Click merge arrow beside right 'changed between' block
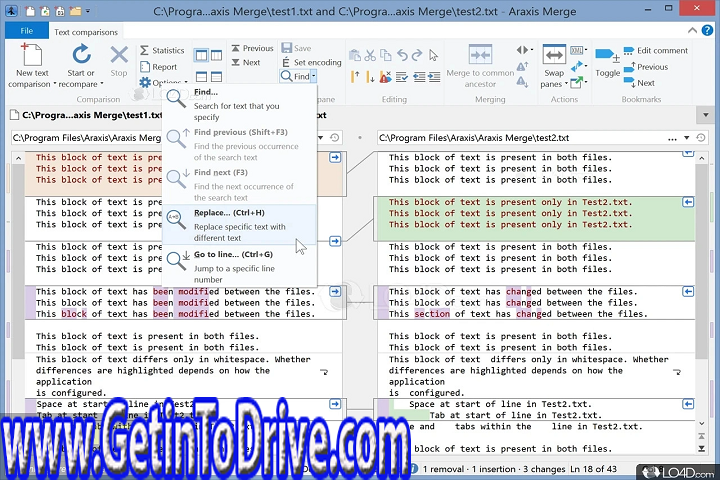 (688, 292)
